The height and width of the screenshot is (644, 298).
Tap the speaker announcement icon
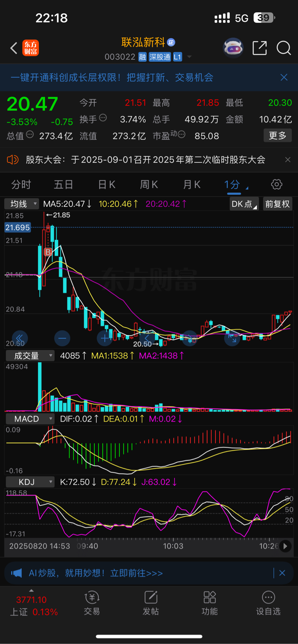pyautogui.click(x=13, y=160)
